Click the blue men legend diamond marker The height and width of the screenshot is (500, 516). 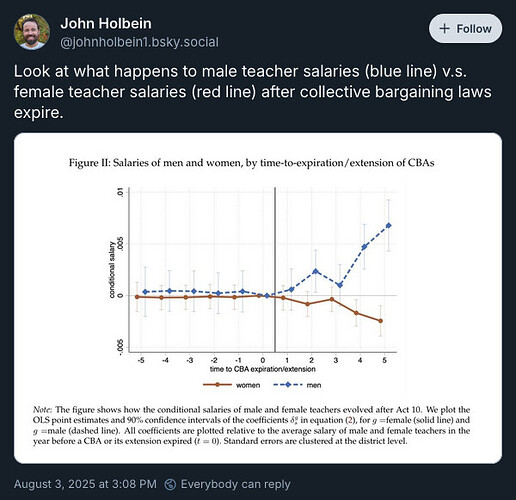288,385
